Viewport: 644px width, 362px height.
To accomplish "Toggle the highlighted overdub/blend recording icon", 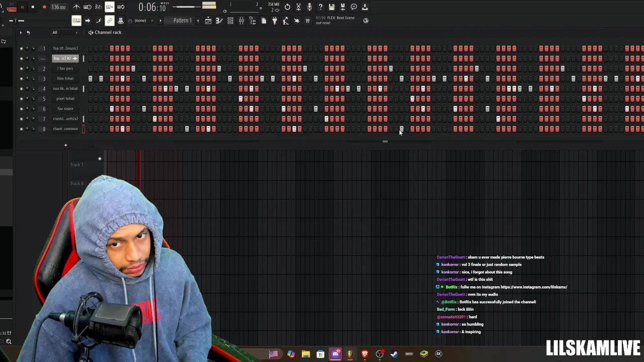I will coord(109,7).
